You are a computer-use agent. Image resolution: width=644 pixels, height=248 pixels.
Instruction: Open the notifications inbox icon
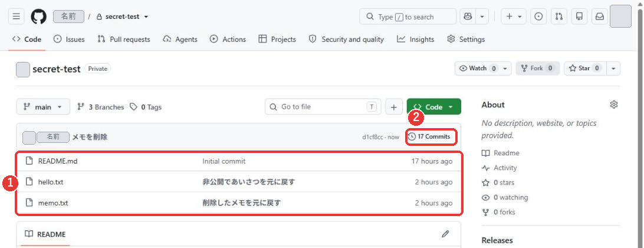pos(600,17)
